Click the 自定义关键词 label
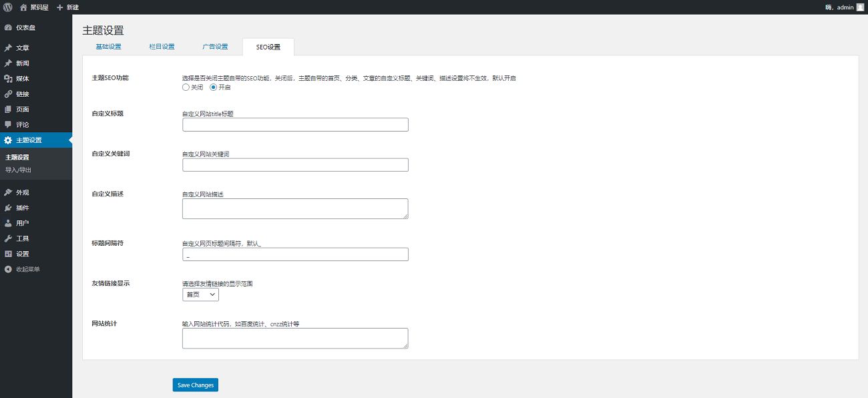The image size is (868, 398). pos(110,154)
